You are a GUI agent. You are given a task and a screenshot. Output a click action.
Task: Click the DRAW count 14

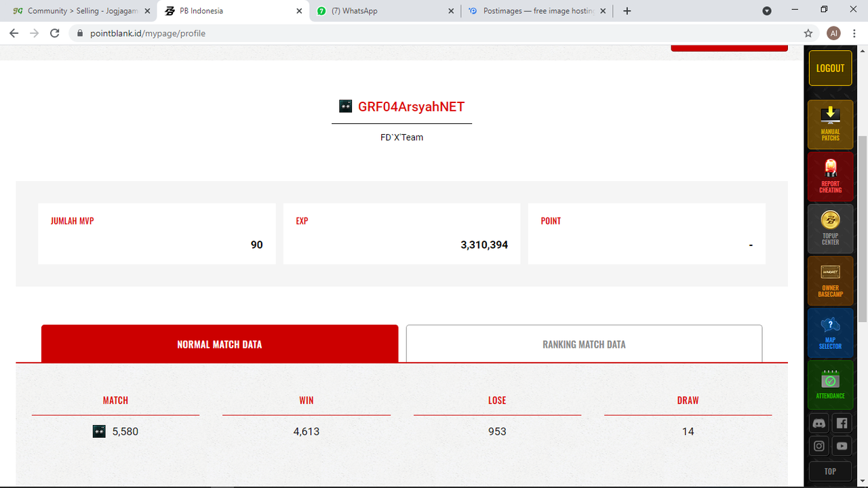[x=688, y=431]
